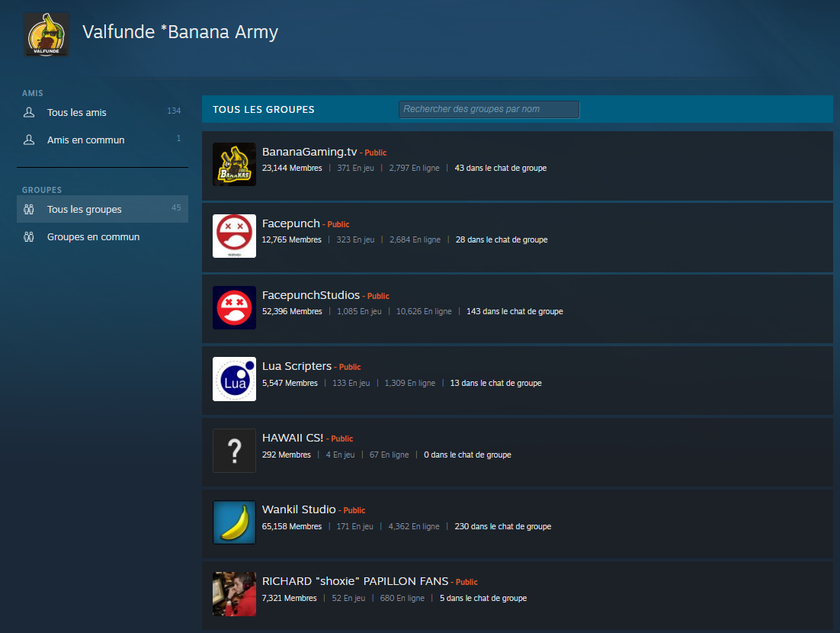Open the BananaGaming.tv group link
The width and height of the screenshot is (840, 633).
point(309,152)
